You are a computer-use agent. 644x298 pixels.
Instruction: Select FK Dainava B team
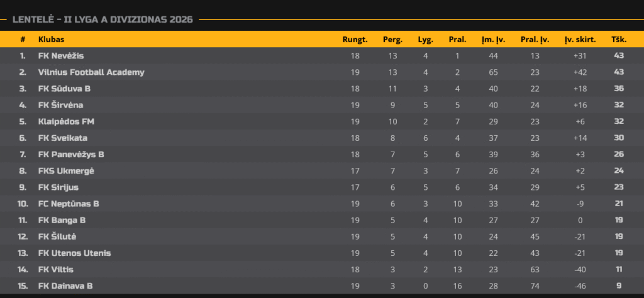[x=65, y=285]
